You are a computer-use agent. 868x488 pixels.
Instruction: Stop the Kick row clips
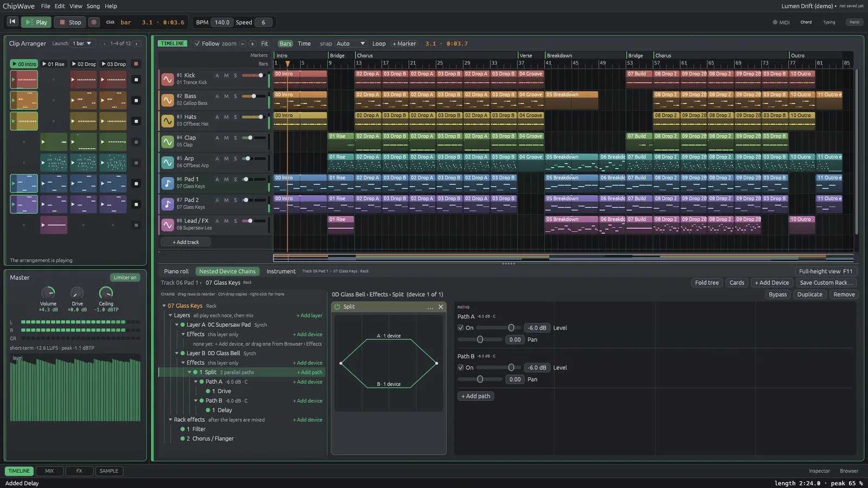(136, 80)
